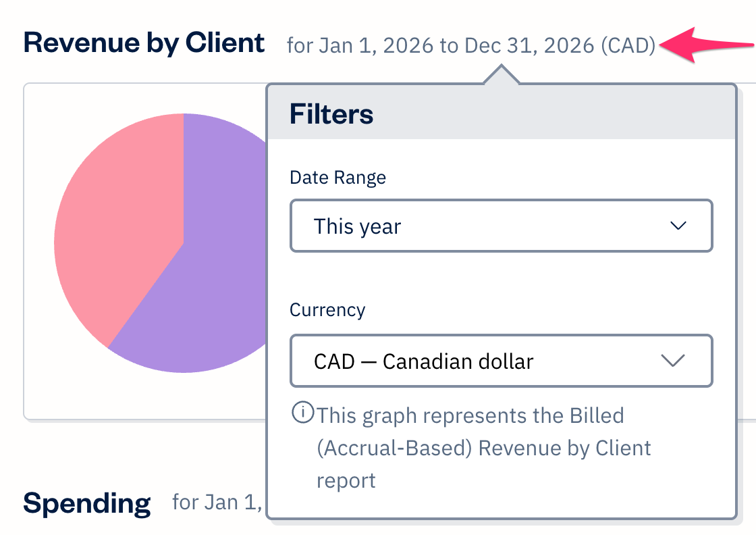Click the Filters panel title
The height and width of the screenshot is (535, 756).
(x=330, y=113)
